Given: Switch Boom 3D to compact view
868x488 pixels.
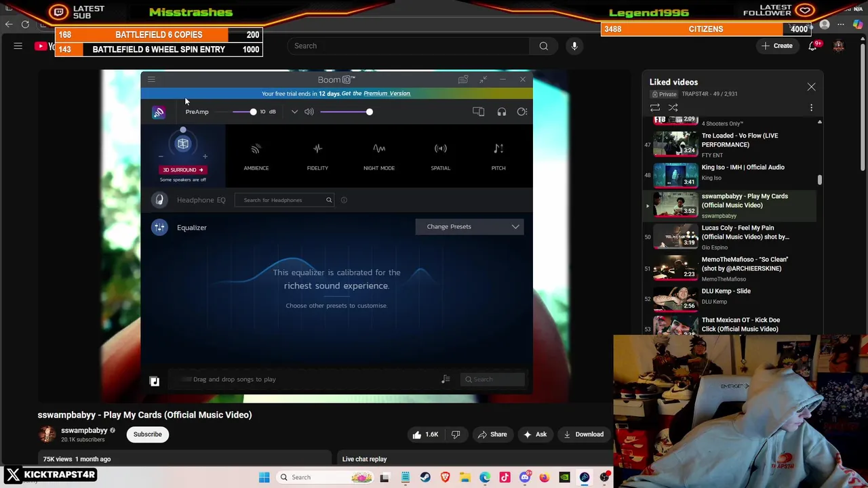Looking at the screenshot, I should (484, 80).
